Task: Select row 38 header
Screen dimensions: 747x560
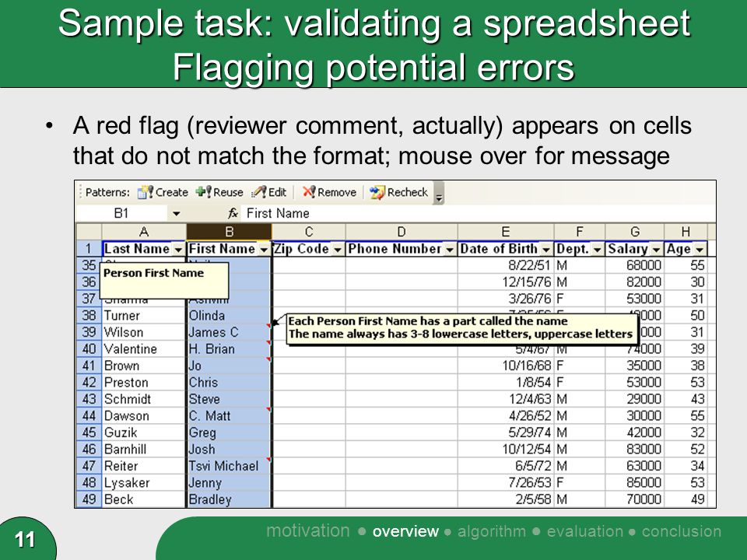Action: click(x=89, y=316)
